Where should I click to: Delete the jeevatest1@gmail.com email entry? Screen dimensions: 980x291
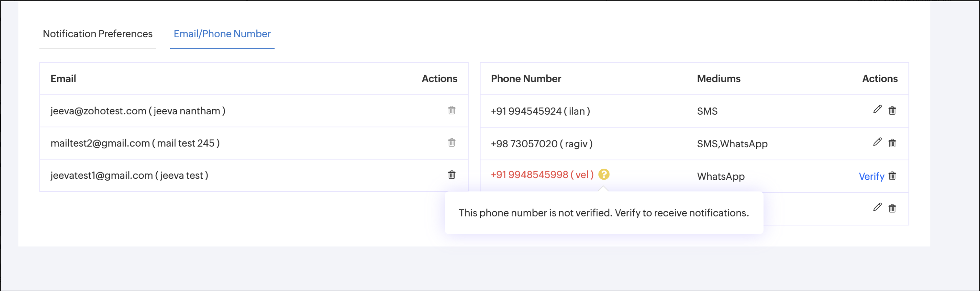[x=452, y=175]
